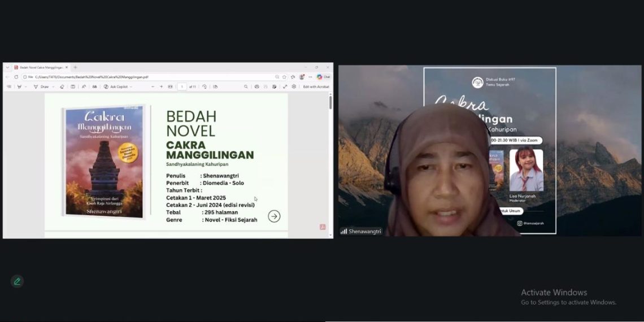Image resolution: width=644 pixels, height=322 pixels.
Task: Open the tab actions menu chevron
Action: (7, 67)
